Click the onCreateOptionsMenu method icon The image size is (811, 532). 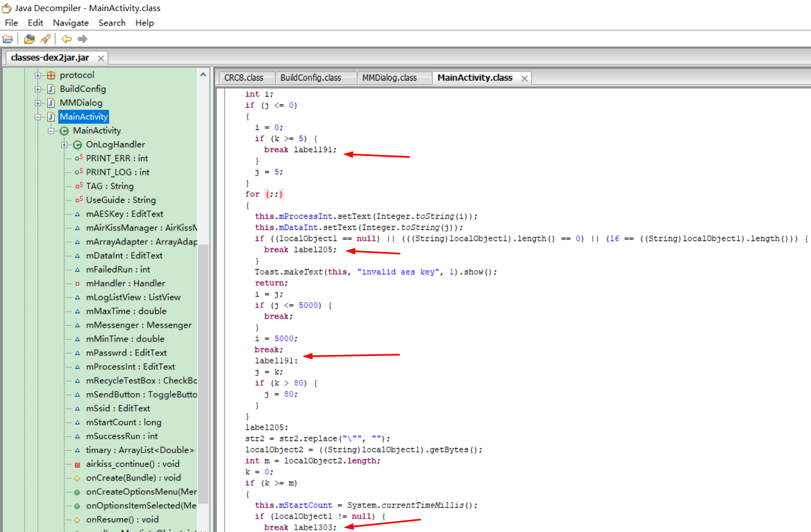pos(77,492)
